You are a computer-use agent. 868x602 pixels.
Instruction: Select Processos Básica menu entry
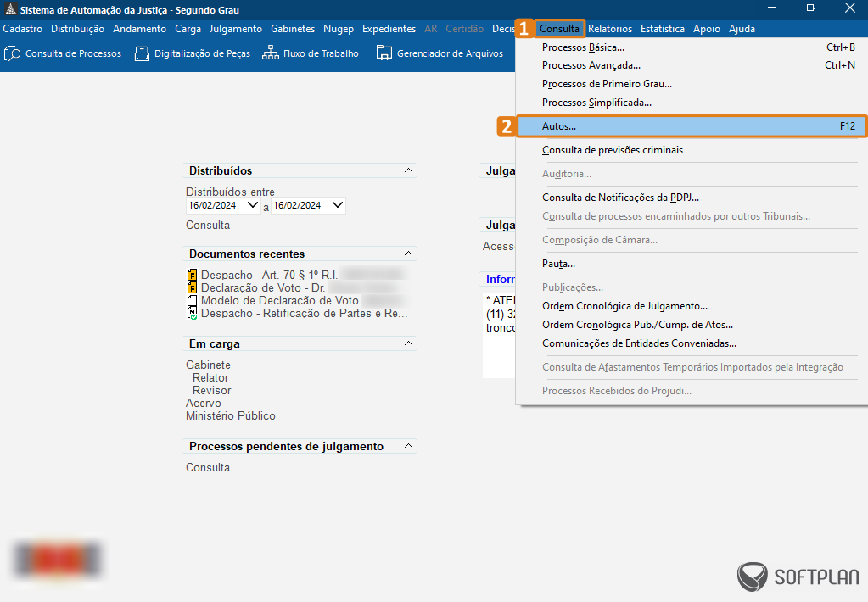click(692, 47)
